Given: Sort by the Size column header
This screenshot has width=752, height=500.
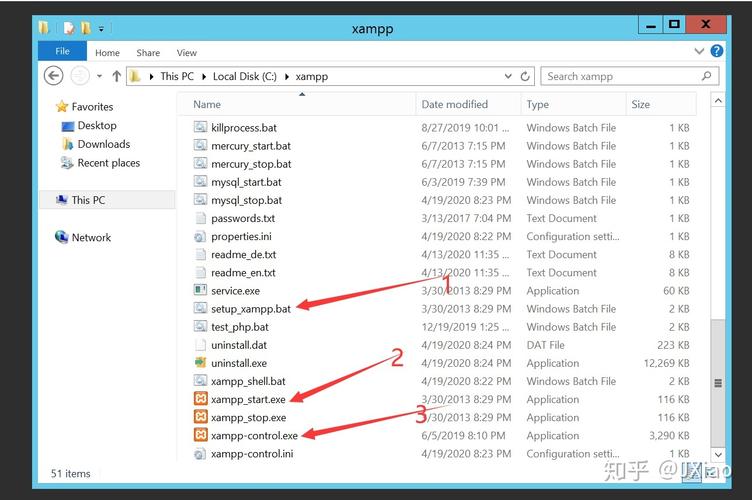Looking at the screenshot, I should click(661, 104).
